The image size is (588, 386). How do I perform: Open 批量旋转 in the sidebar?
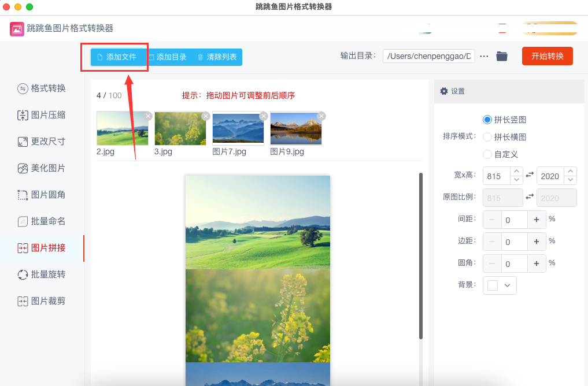[x=42, y=274]
